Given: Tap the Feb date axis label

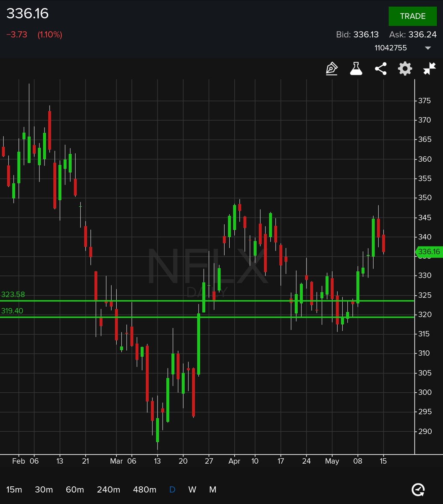Looking at the screenshot, I should tap(18, 461).
